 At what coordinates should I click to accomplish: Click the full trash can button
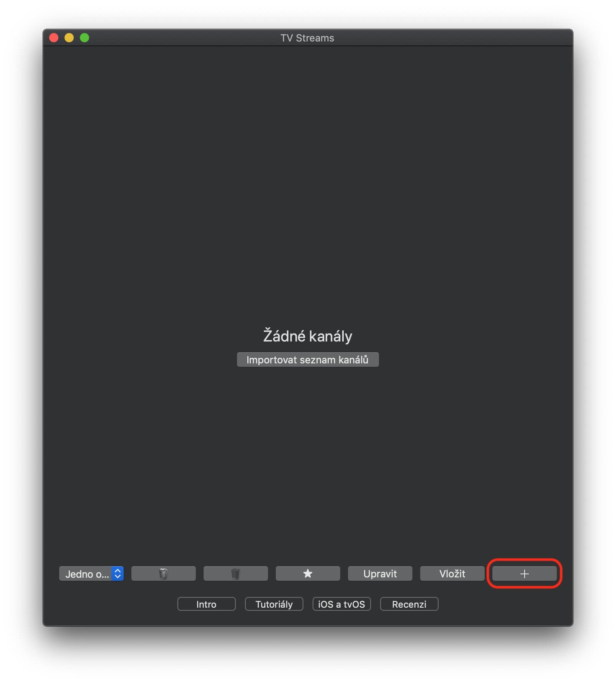click(x=163, y=574)
